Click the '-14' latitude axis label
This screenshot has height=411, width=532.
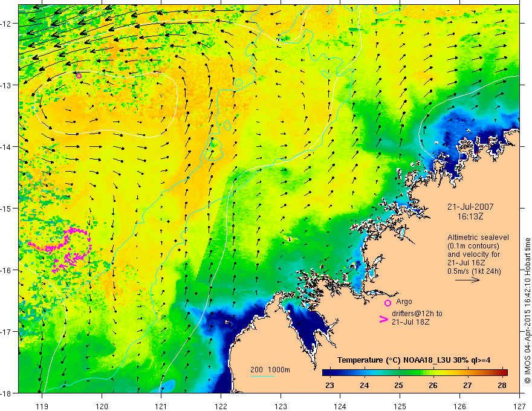click(7, 146)
